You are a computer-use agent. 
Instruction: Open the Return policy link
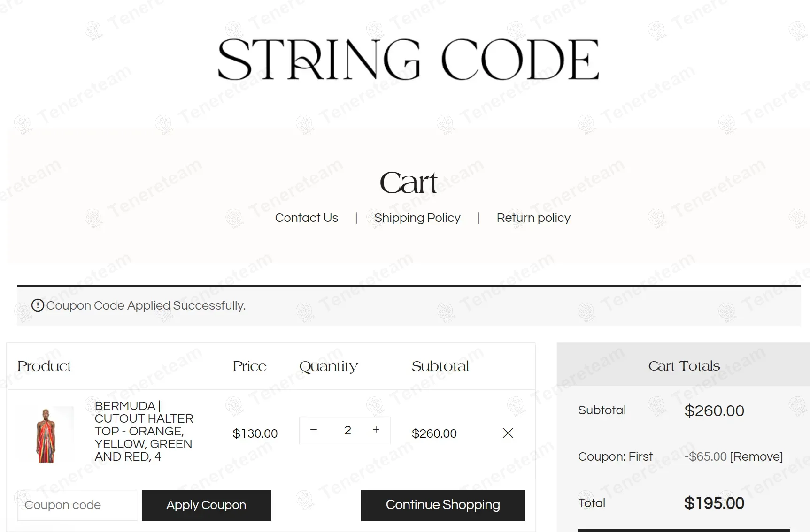(x=533, y=218)
